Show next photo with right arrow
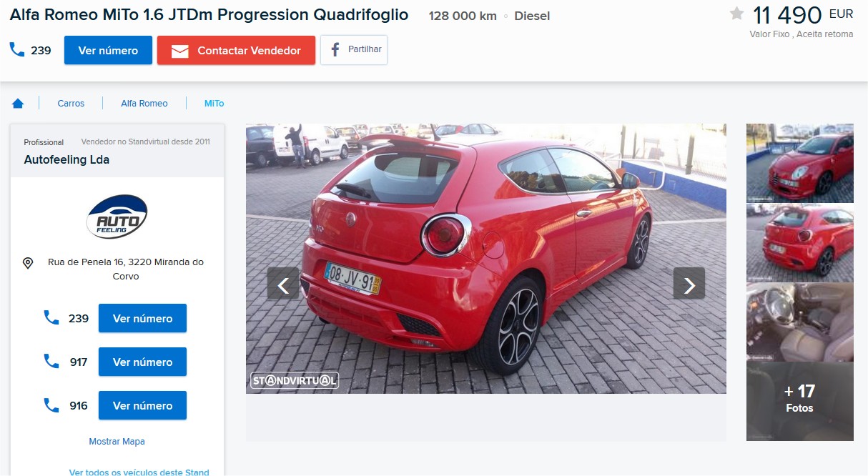Image resolution: width=868 pixels, height=476 pixels. 689,284
